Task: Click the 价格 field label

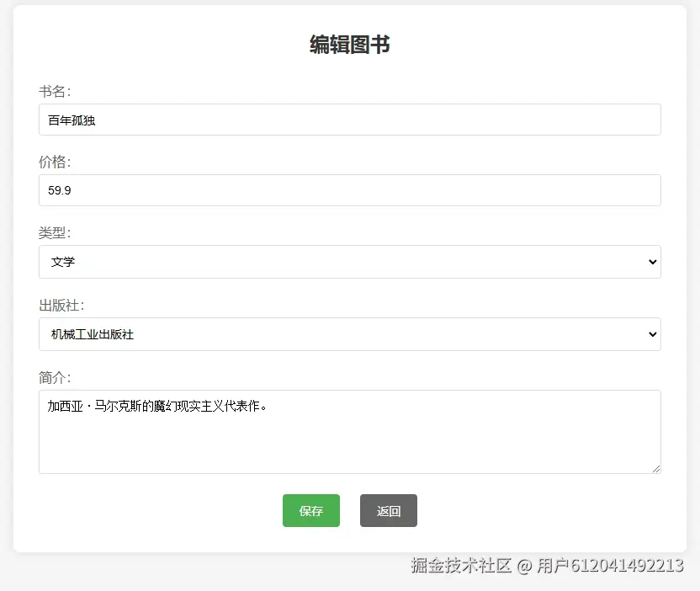Action: (x=54, y=162)
